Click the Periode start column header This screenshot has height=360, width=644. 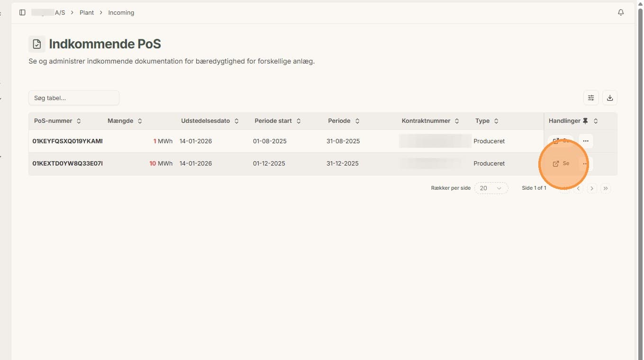click(x=273, y=121)
